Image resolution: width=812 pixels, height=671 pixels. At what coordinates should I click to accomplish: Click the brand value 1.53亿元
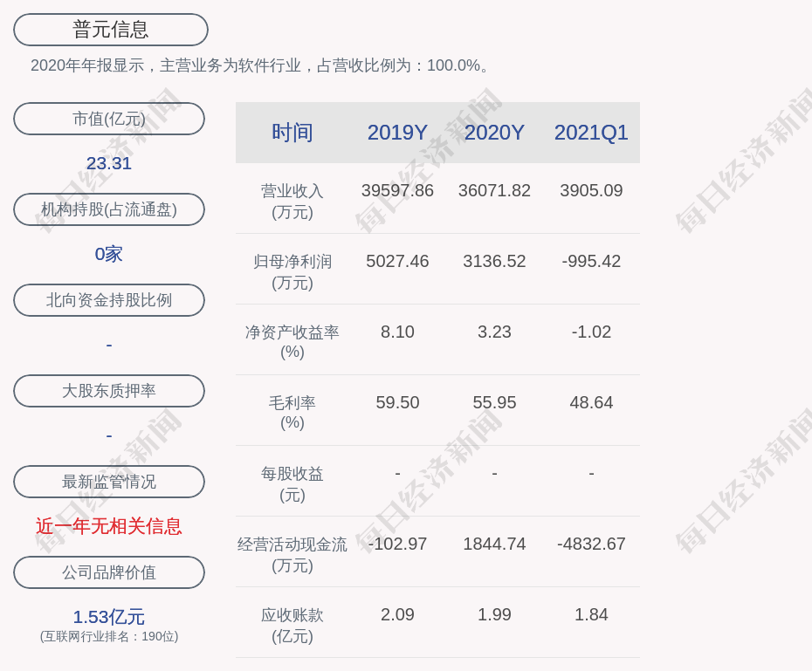108,617
